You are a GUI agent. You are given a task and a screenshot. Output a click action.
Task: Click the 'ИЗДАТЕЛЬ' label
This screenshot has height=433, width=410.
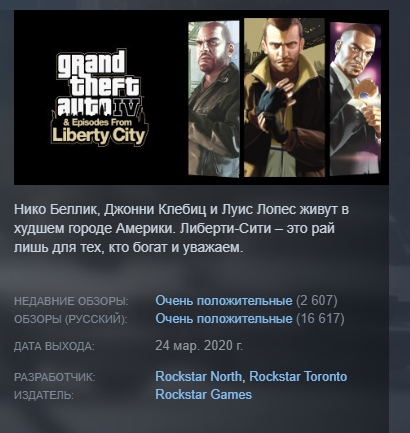[44, 395]
